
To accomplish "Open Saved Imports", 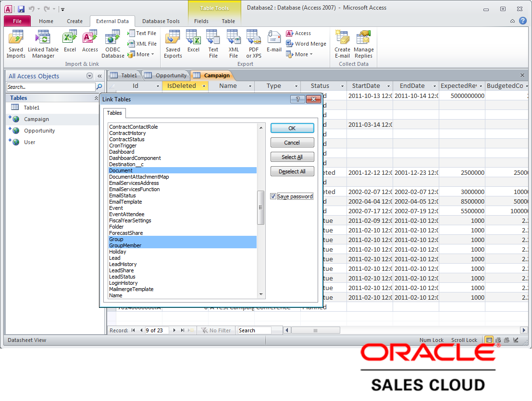I will (16, 44).
